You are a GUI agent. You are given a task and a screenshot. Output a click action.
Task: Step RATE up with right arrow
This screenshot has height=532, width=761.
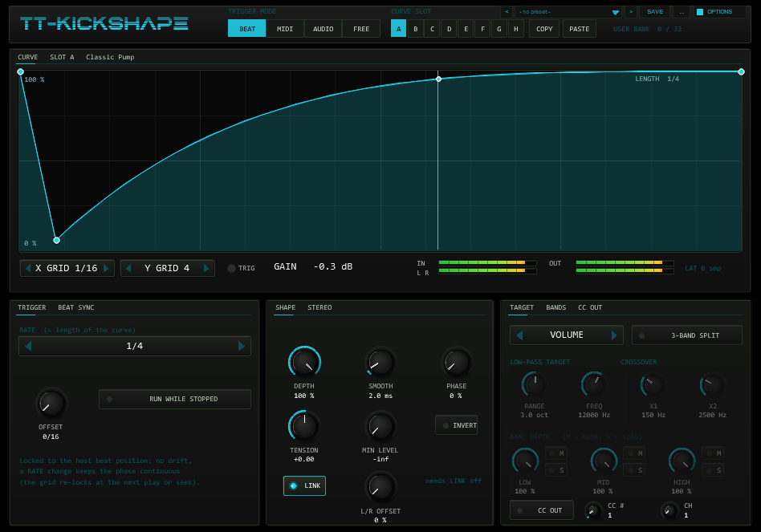coord(241,347)
